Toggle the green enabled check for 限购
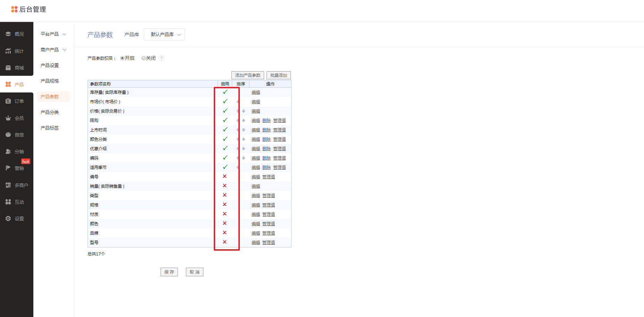Image resolution: width=644 pixels, height=317 pixels. pyautogui.click(x=225, y=120)
